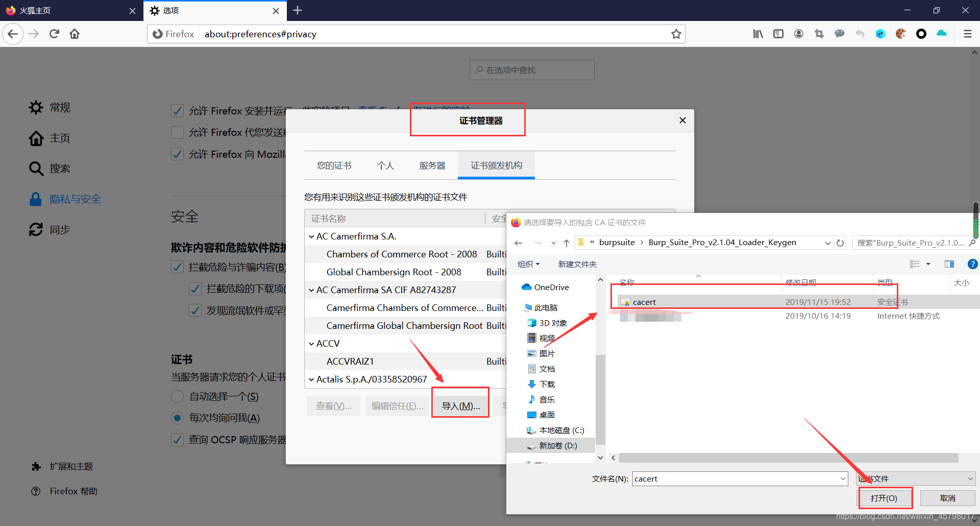This screenshot has height=526, width=980.
Task: Open view options dropdown arrow
Action: click(x=928, y=264)
